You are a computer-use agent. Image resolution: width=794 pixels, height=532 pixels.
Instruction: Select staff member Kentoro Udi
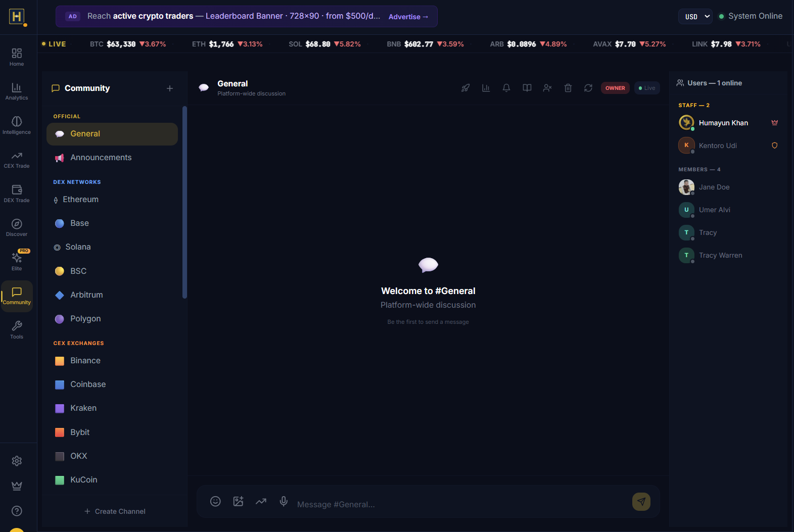click(x=728, y=146)
